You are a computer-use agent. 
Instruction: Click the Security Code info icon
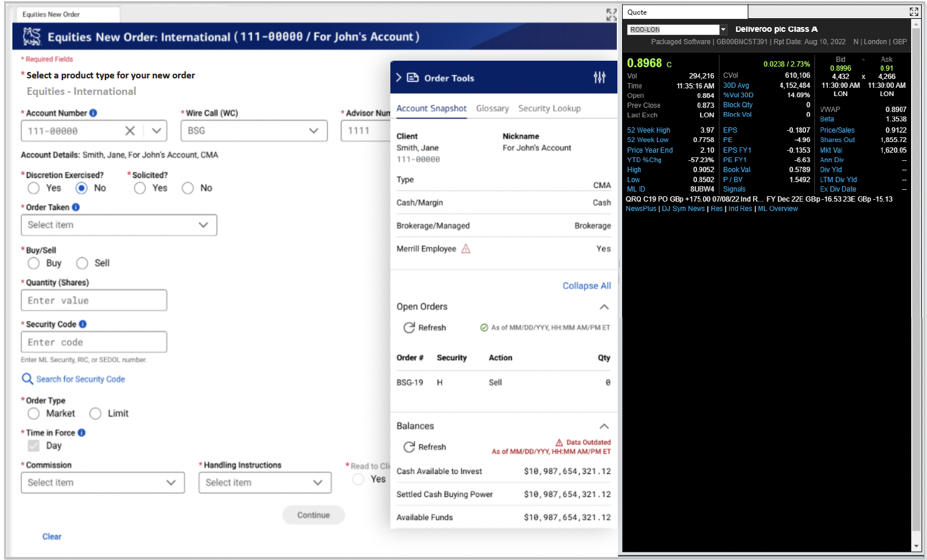[83, 324]
